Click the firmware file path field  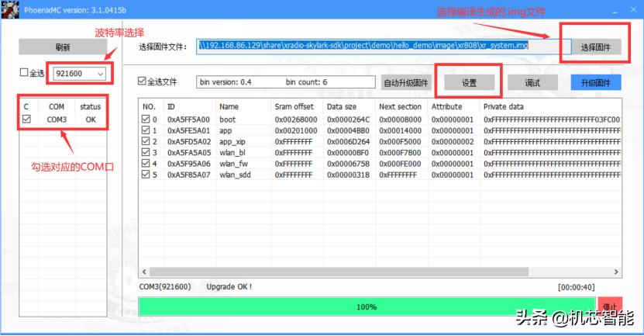[x=384, y=46]
